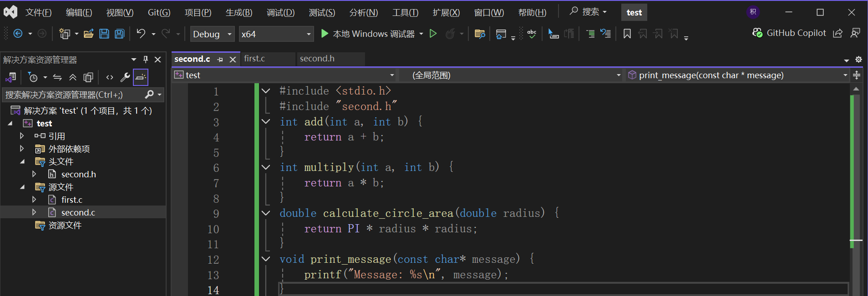Click the blue-arrow indent undo icon

tap(606, 34)
